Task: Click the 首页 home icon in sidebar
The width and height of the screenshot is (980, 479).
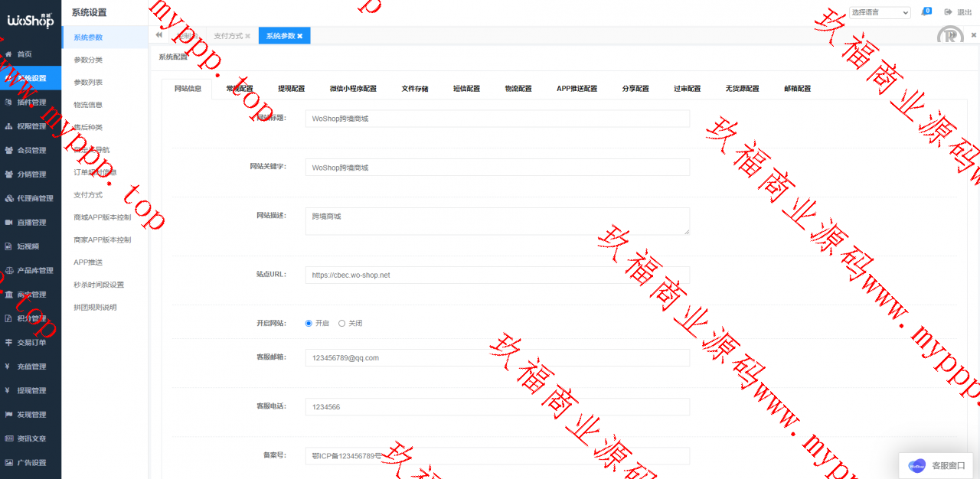Action: click(8, 54)
